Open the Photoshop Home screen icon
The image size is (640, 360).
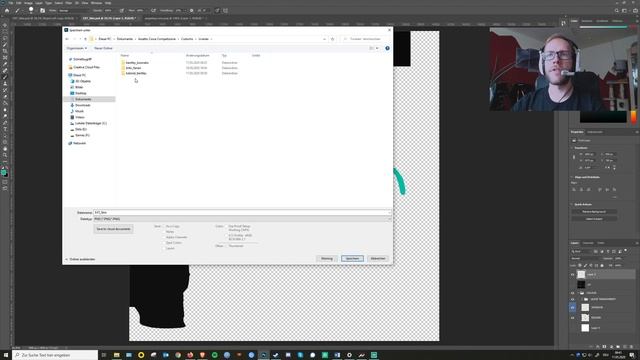(7, 11)
